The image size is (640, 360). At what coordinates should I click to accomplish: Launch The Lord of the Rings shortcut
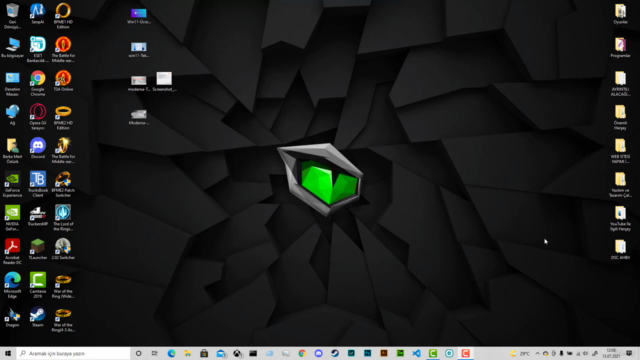[63, 218]
